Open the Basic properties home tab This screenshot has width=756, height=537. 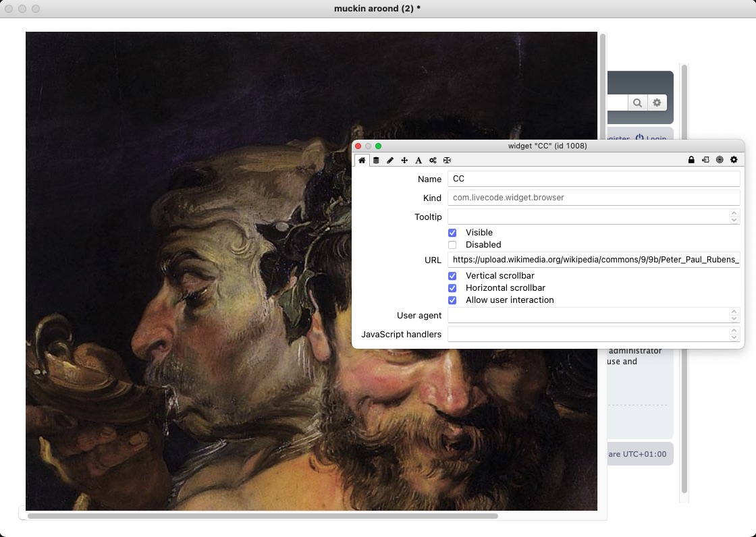point(362,161)
